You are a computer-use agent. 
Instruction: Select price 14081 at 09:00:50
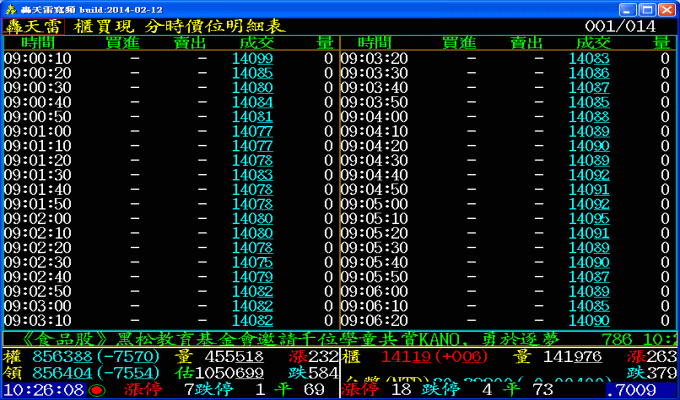pos(253,117)
